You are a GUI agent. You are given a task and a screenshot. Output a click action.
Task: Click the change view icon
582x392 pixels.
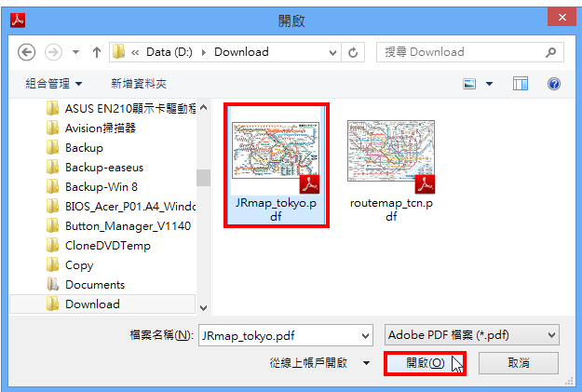469,84
